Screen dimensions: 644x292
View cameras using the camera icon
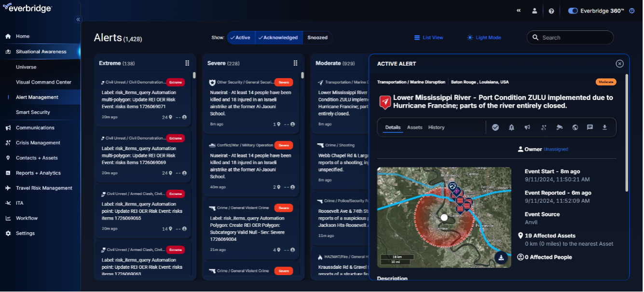click(560, 127)
